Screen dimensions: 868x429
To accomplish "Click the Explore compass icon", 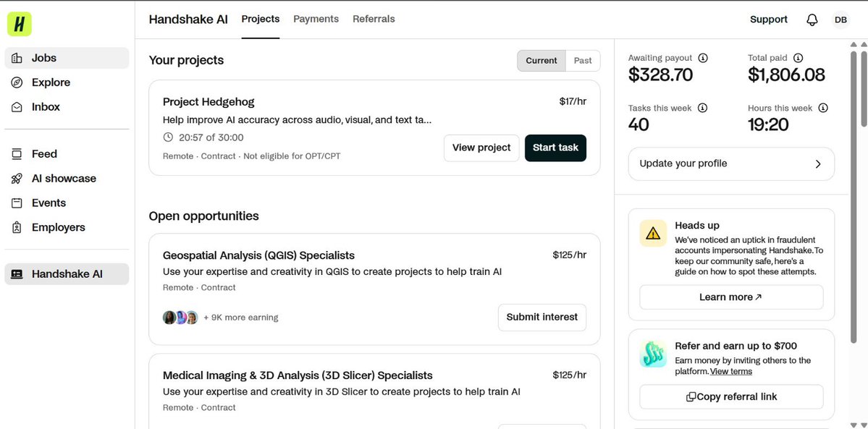I will pos(17,82).
